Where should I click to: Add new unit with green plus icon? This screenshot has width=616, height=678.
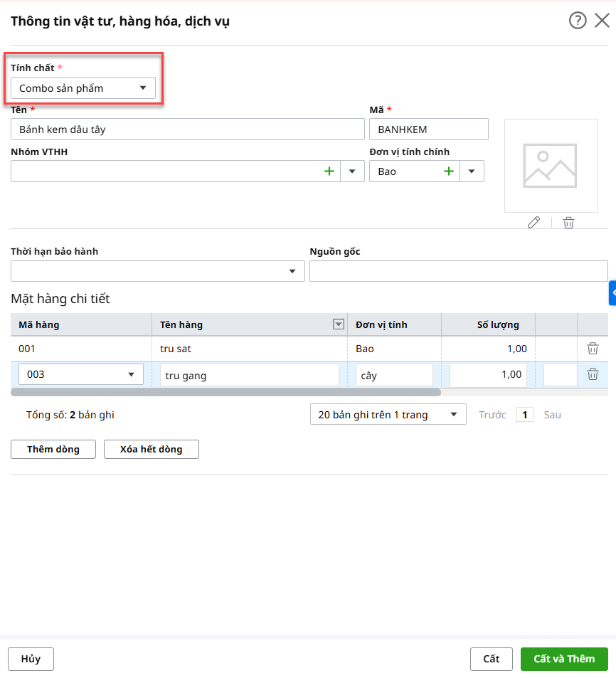click(x=449, y=171)
